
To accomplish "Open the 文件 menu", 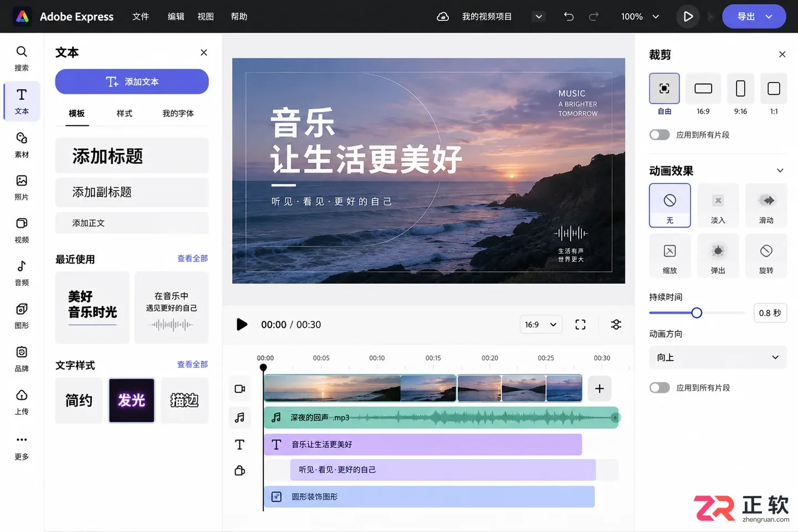I will pos(141,17).
